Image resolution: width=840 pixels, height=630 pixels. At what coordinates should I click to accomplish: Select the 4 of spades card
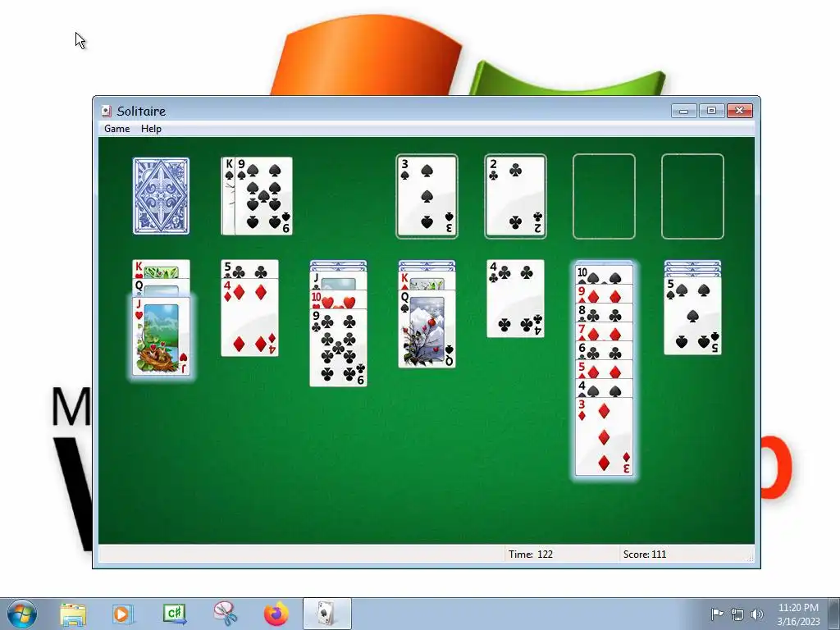coord(604,388)
